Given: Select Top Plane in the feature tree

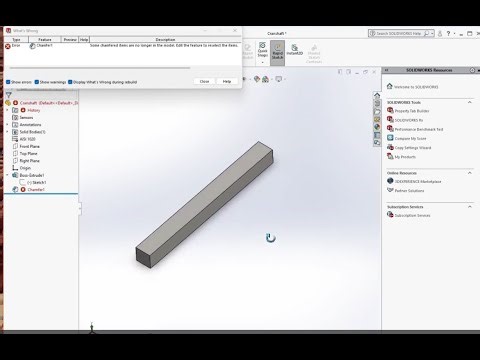Looking at the screenshot, I should point(28,153).
